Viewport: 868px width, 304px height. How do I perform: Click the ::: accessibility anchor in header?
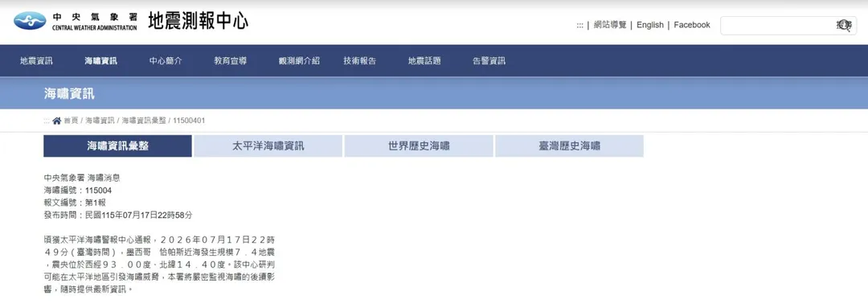coord(580,25)
